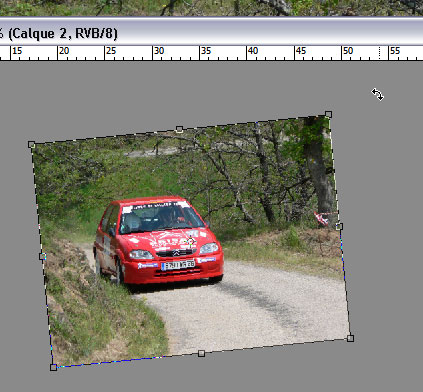Click the top-right corner transform handle

[328, 114]
